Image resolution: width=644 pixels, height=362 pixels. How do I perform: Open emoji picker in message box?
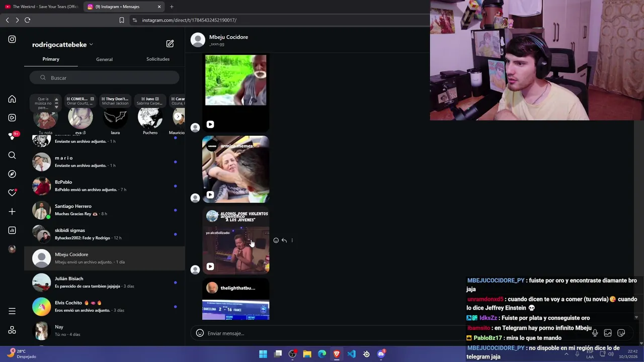tap(200, 333)
